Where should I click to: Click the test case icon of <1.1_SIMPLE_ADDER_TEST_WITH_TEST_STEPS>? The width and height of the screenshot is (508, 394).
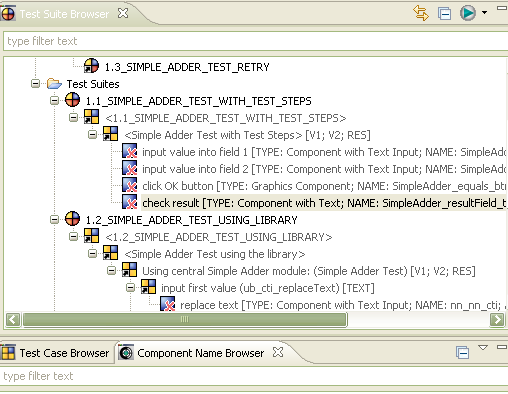[91, 117]
